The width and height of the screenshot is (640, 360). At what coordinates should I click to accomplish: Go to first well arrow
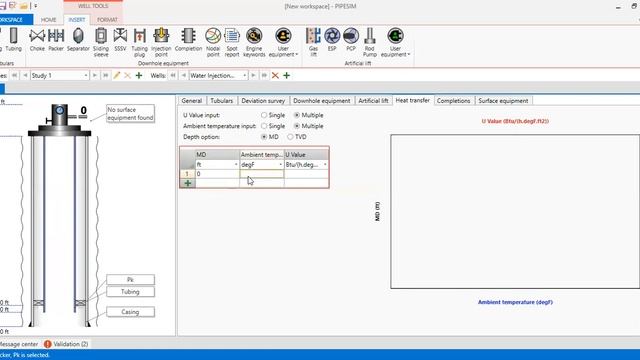173,76
